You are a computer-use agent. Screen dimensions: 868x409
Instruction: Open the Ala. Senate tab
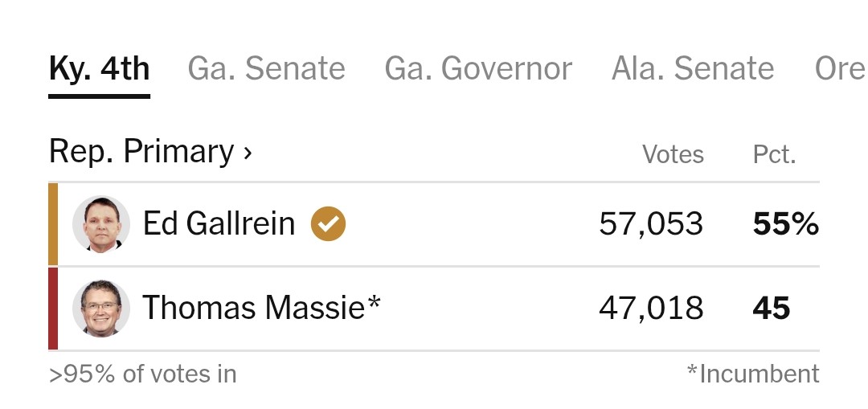point(693,68)
